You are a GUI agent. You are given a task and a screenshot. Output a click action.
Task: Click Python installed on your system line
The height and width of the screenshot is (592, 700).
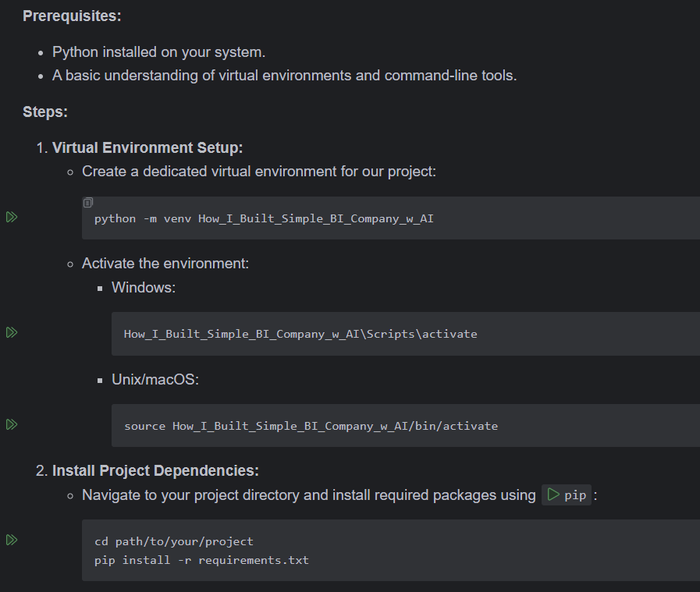click(x=158, y=52)
